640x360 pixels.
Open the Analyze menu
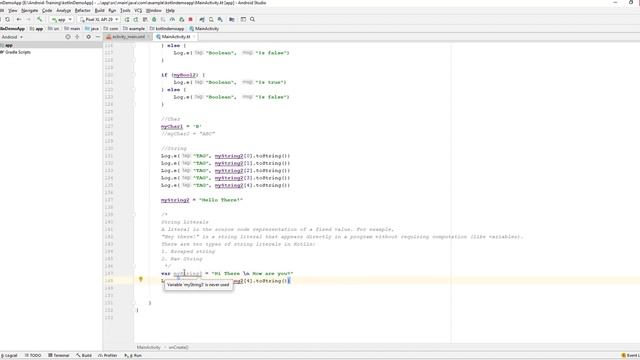(x=63, y=10)
